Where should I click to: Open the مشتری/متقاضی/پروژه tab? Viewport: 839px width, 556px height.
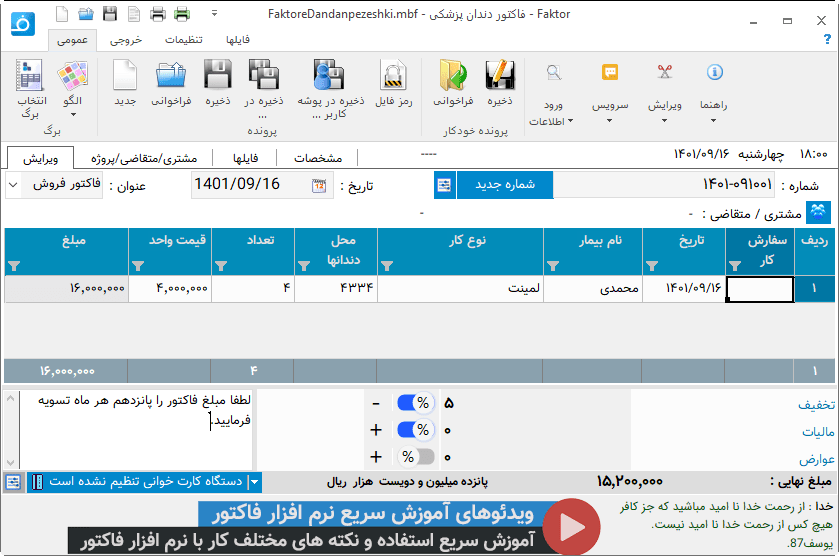144,158
